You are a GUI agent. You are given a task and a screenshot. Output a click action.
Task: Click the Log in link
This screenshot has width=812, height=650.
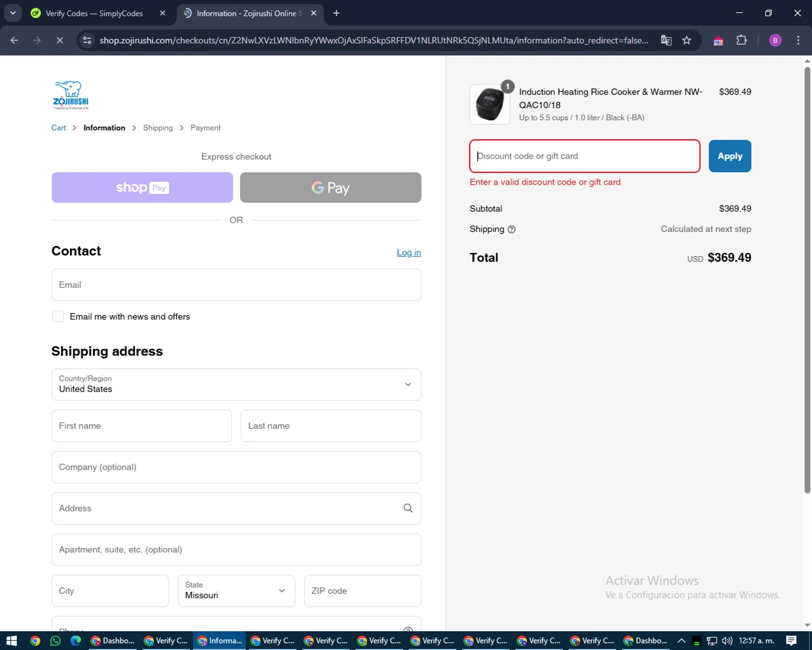(x=409, y=252)
